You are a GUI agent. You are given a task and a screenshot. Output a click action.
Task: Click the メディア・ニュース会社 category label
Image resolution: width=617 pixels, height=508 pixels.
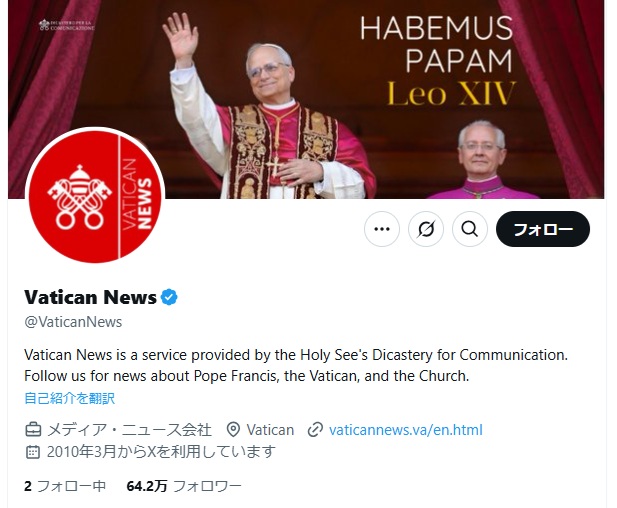pos(129,430)
